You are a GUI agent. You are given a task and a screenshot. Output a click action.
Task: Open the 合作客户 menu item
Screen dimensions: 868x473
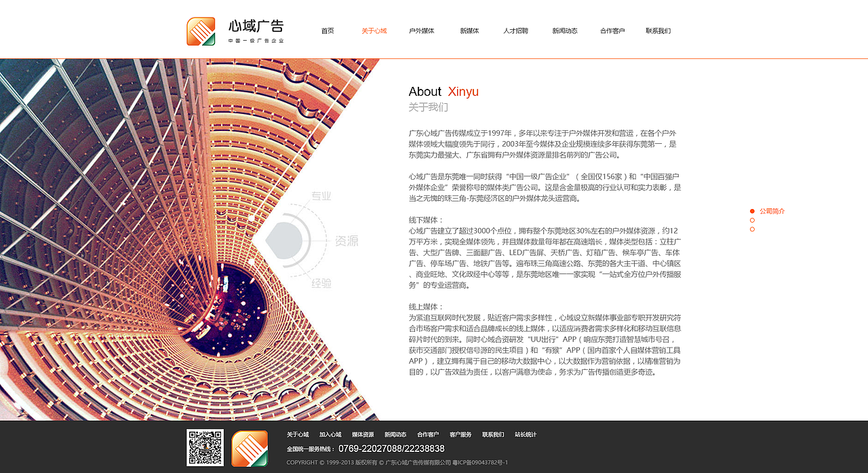point(612,31)
